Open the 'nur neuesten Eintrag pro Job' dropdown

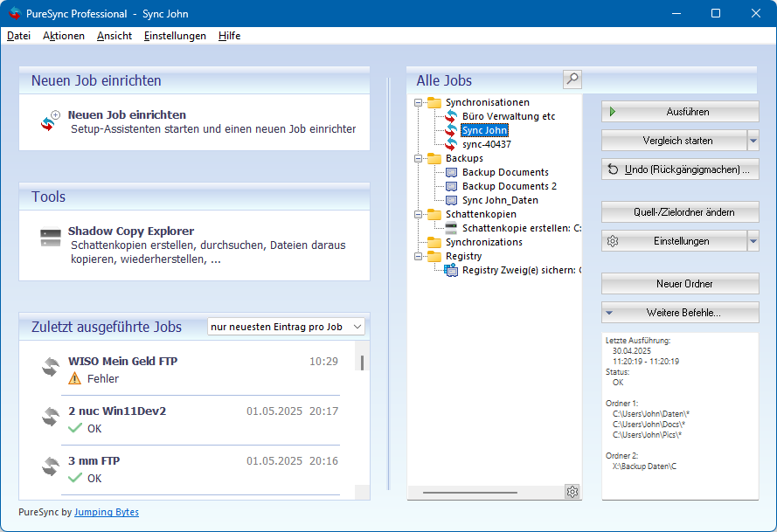[286, 327]
